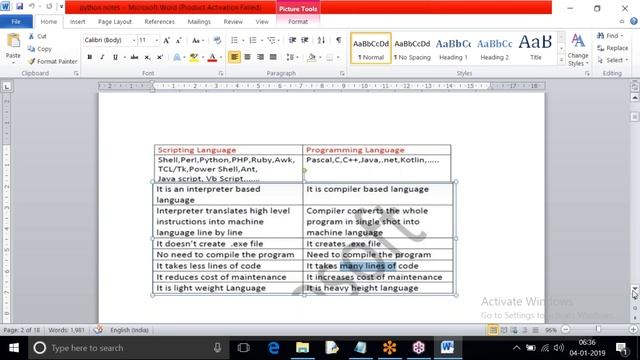
Task: Toggle Bold formatting
Action: pyautogui.click(x=89, y=57)
